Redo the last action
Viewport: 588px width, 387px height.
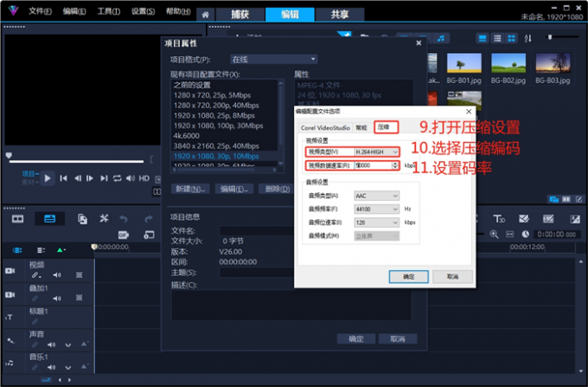(149, 219)
